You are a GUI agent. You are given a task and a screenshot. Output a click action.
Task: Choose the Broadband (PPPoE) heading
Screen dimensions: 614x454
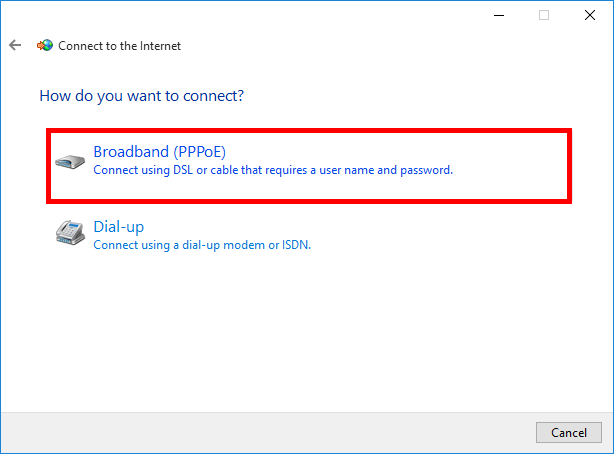160,152
